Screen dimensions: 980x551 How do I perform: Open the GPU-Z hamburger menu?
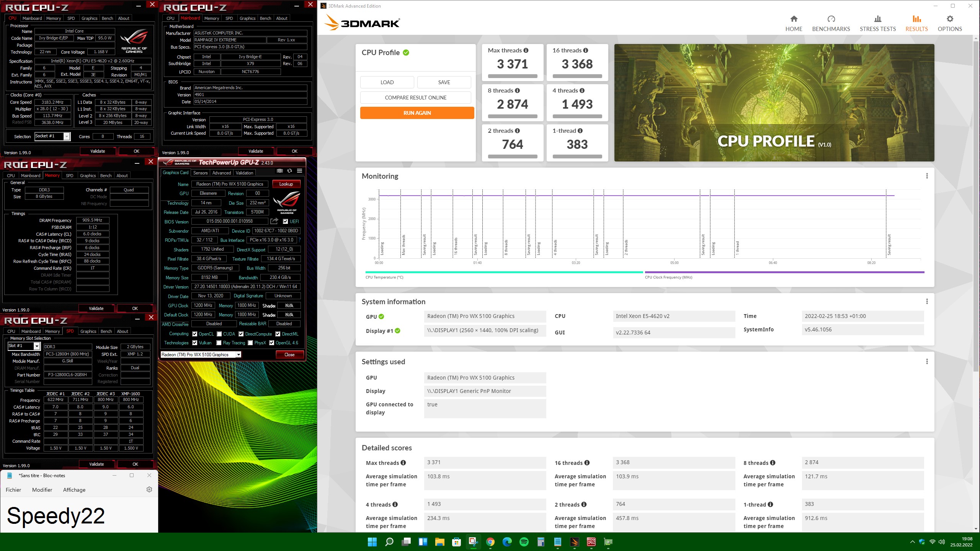click(x=299, y=171)
